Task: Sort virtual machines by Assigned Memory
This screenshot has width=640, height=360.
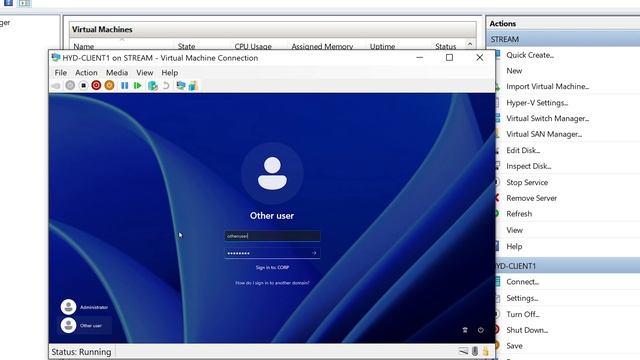Action: [322, 47]
